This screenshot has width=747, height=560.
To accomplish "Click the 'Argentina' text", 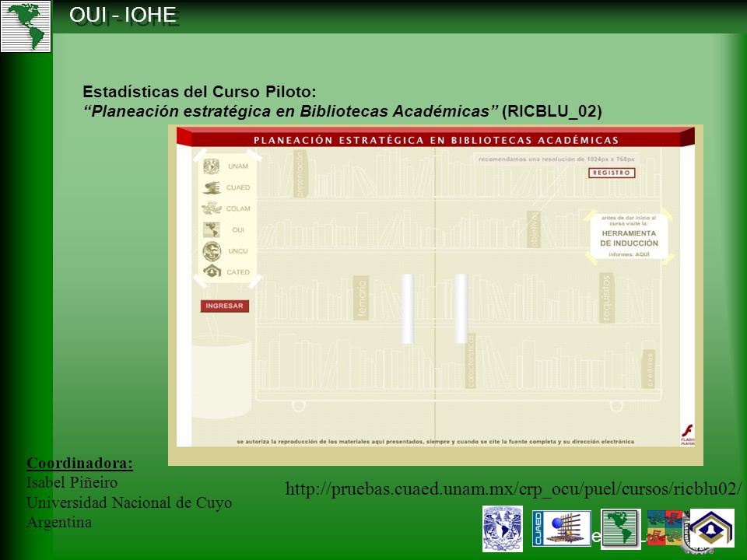I will (x=59, y=523).
